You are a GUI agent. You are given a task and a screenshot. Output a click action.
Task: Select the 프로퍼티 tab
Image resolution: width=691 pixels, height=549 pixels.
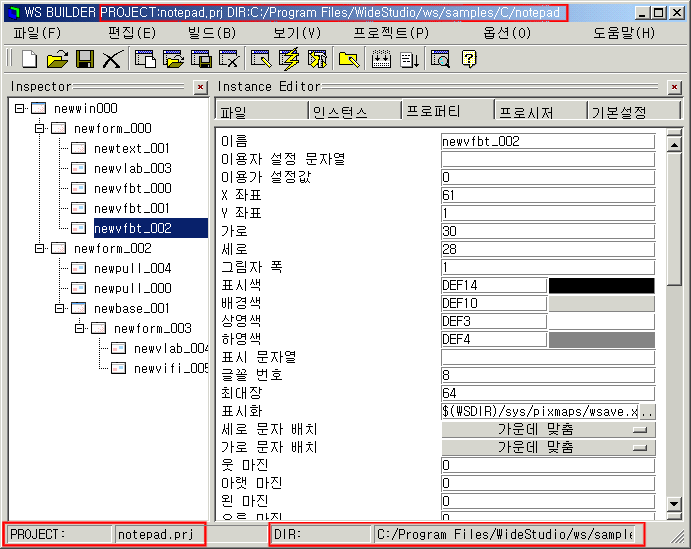point(447,110)
